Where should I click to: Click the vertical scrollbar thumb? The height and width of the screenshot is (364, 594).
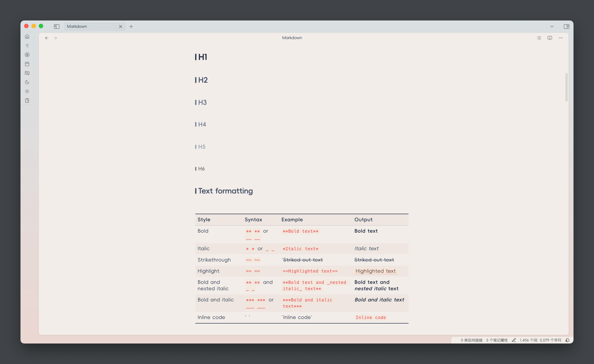click(x=566, y=87)
